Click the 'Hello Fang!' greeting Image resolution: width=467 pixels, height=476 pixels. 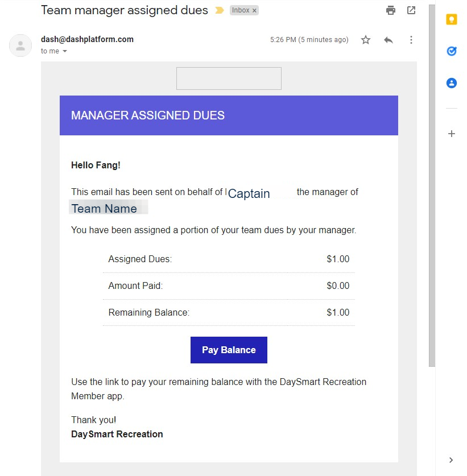pyautogui.click(x=96, y=165)
